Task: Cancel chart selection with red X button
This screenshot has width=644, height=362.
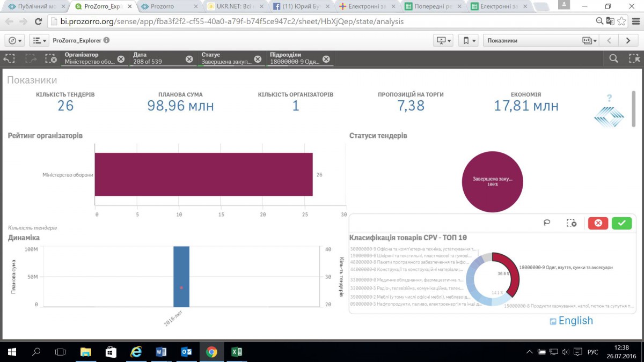Action: (598, 223)
